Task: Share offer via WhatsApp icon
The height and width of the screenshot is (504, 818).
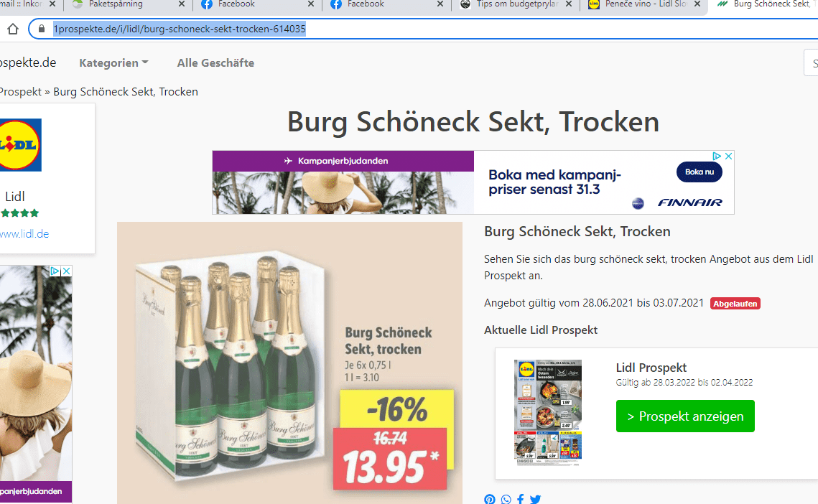Action: tap(506, 499)
